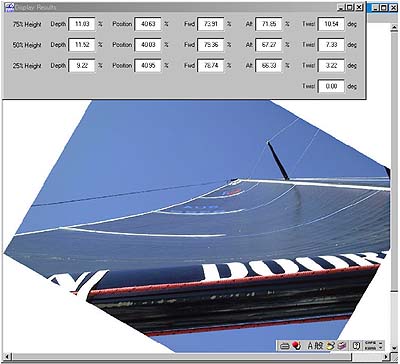Toggle the 'A' input mode on the language bar
The width and height of the screenshot is (400, 364).
coord(310,346)
